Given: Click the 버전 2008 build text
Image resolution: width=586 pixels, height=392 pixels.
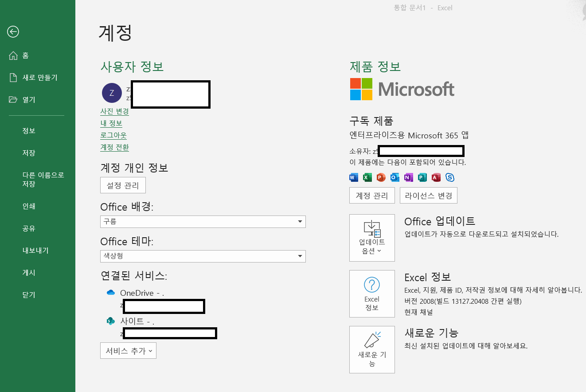Looking at the screenshot, I should tap(463, 302).
